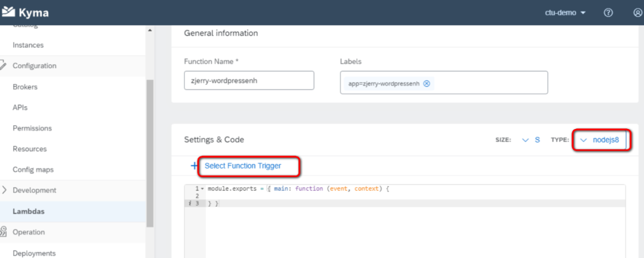
Task: Remove the app=zjerry-wordpressenh label
Action: [426, 84]
